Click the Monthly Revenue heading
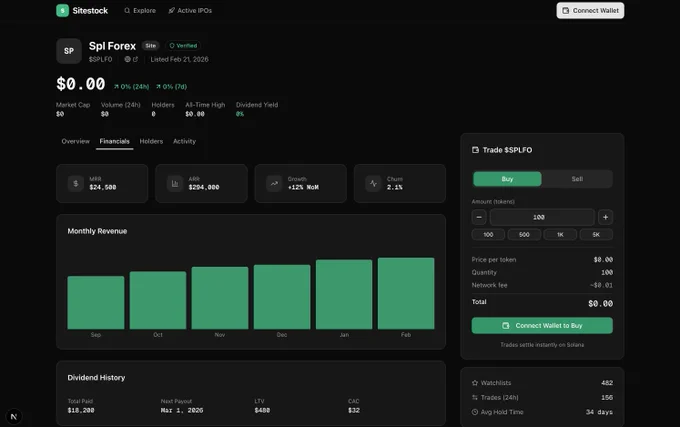680x427 pixels. (x=97, y=231)
